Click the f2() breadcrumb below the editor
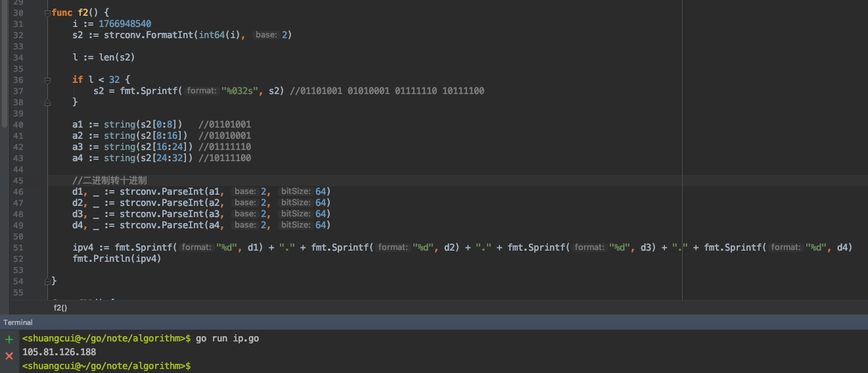The image size is (868, 373). click(60, 307)
